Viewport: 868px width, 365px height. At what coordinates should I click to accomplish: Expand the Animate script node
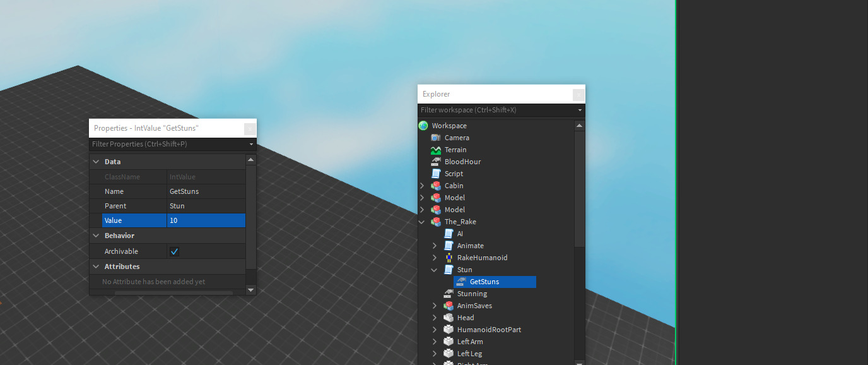point(435,246)
